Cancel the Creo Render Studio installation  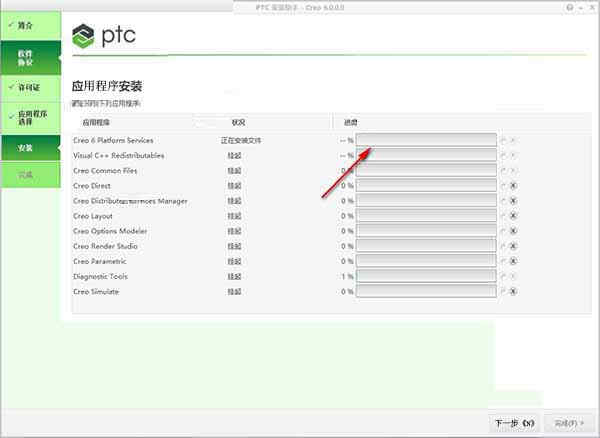click(x=514, y=246)
